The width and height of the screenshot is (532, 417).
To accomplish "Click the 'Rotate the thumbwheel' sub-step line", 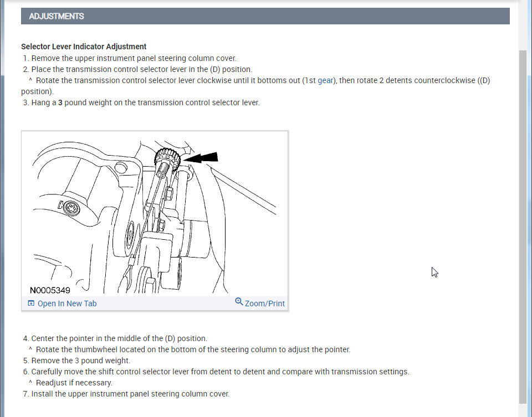I will pyautogui.click(x=190, y=349).
